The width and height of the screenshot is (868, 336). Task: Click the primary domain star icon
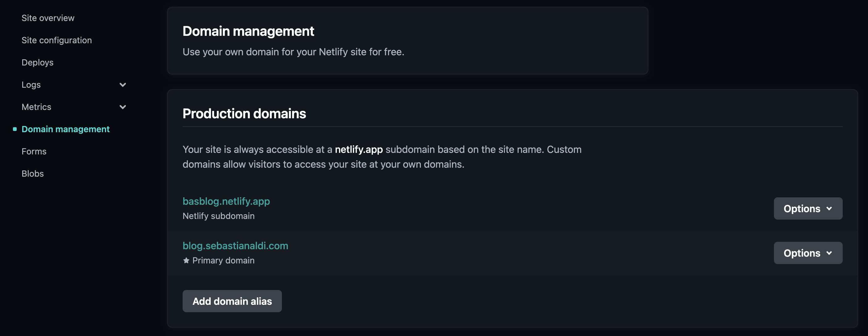click(186, 260)
